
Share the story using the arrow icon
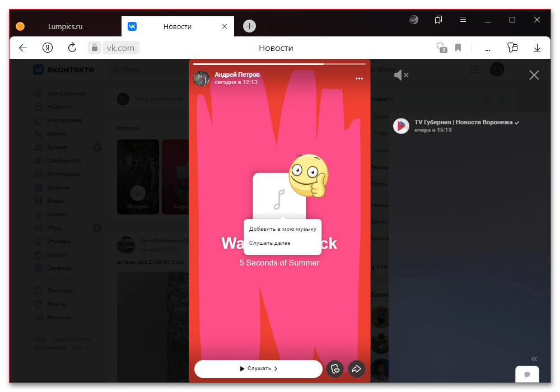point(356,369)
